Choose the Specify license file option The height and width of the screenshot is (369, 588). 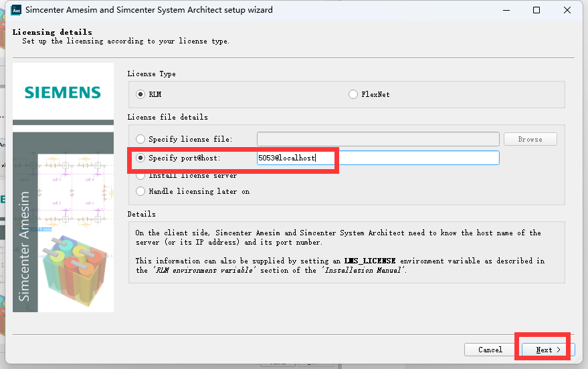coord(140,139)
